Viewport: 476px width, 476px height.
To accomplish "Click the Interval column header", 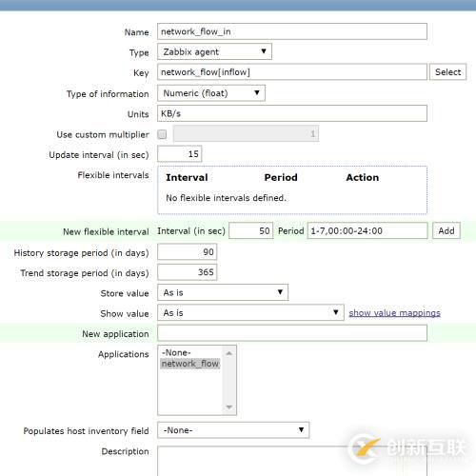I will click(x=187, y=177).
